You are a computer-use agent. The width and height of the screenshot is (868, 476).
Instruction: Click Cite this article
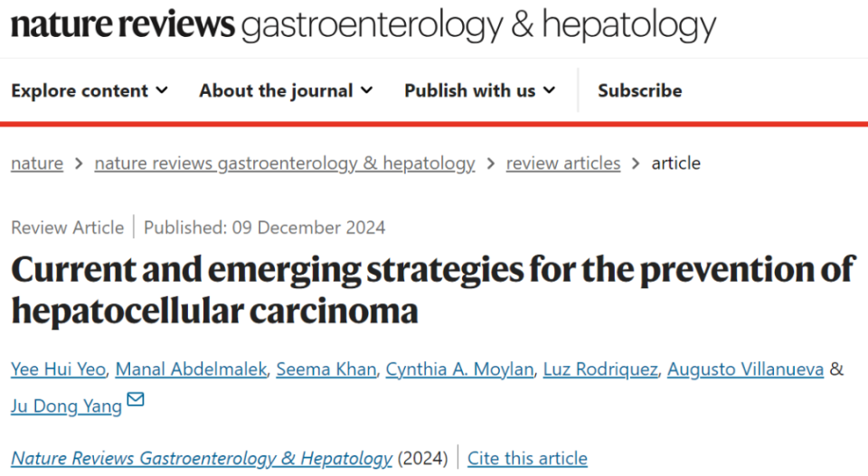(527, 459)
